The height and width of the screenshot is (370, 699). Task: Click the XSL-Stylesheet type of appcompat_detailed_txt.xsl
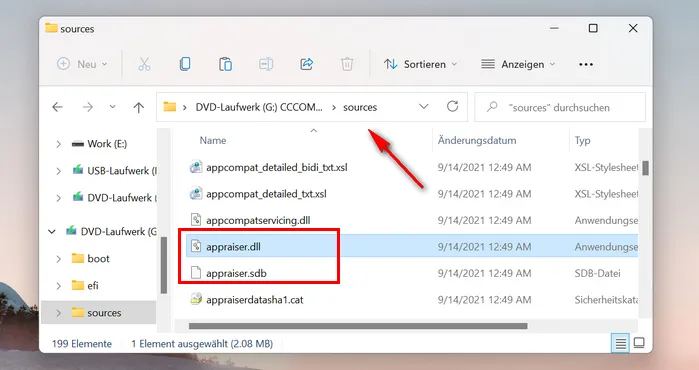(606, 194)
